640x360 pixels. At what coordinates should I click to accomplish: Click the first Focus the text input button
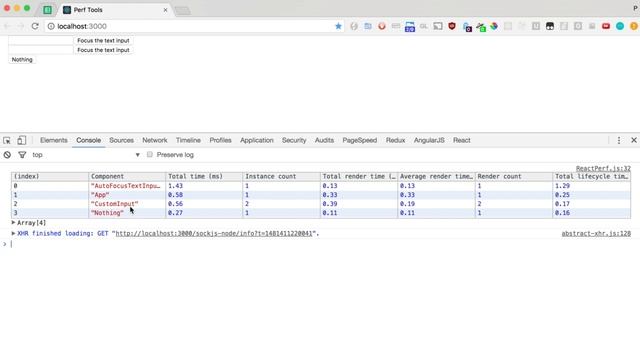pyautogui.click(x=103, y=40)
